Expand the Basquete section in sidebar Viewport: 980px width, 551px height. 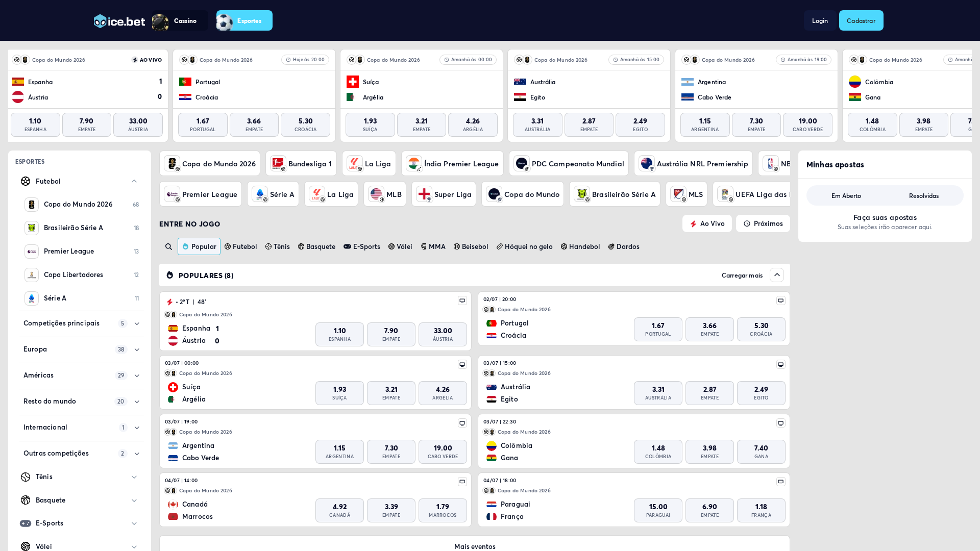coord(134,500)
